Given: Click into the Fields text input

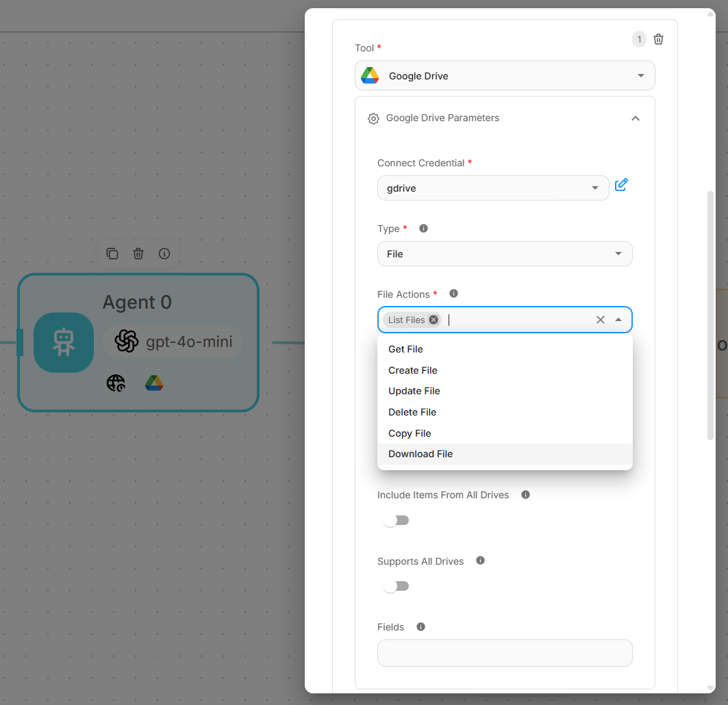Looking at the screenshot, I should [504, 653].
